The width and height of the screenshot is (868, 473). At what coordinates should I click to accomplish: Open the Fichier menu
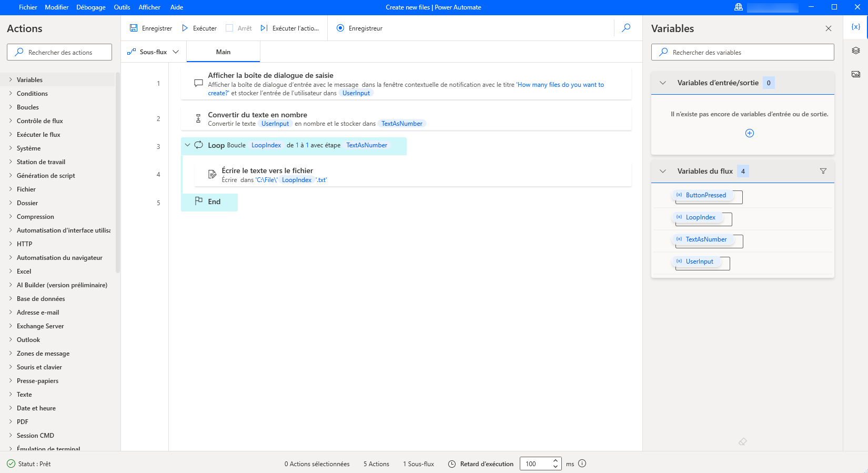point(28,7)
